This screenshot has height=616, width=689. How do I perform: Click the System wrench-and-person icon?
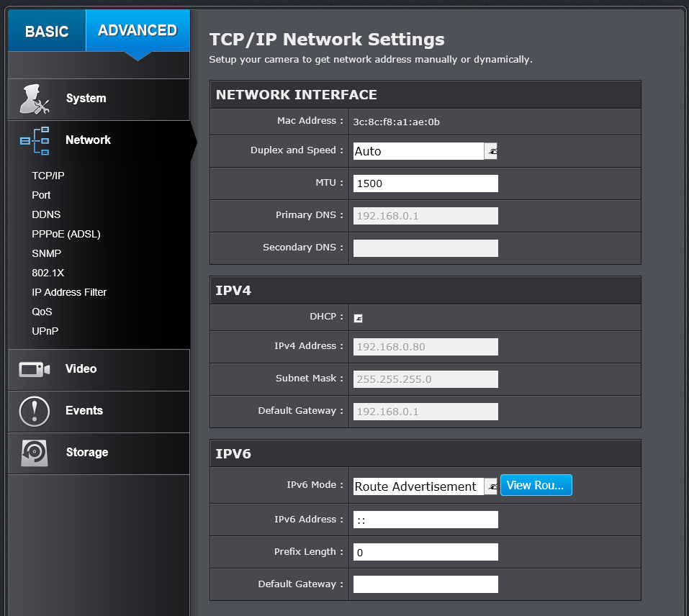point(34,99)
